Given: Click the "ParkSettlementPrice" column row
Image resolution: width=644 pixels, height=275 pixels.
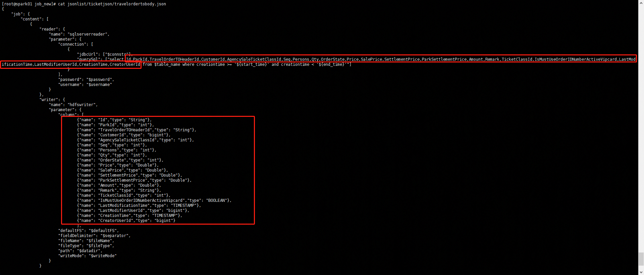Looking at the screenshot, I should pyautogui.click(x=134, y=180).
